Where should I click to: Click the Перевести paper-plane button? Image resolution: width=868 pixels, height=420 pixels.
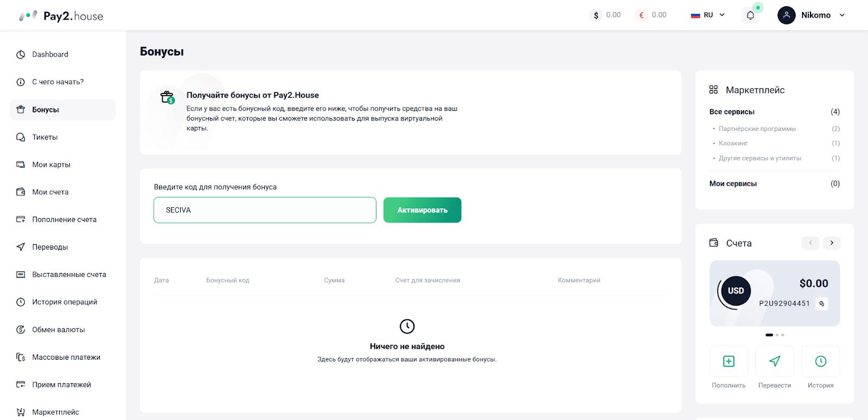775,361
